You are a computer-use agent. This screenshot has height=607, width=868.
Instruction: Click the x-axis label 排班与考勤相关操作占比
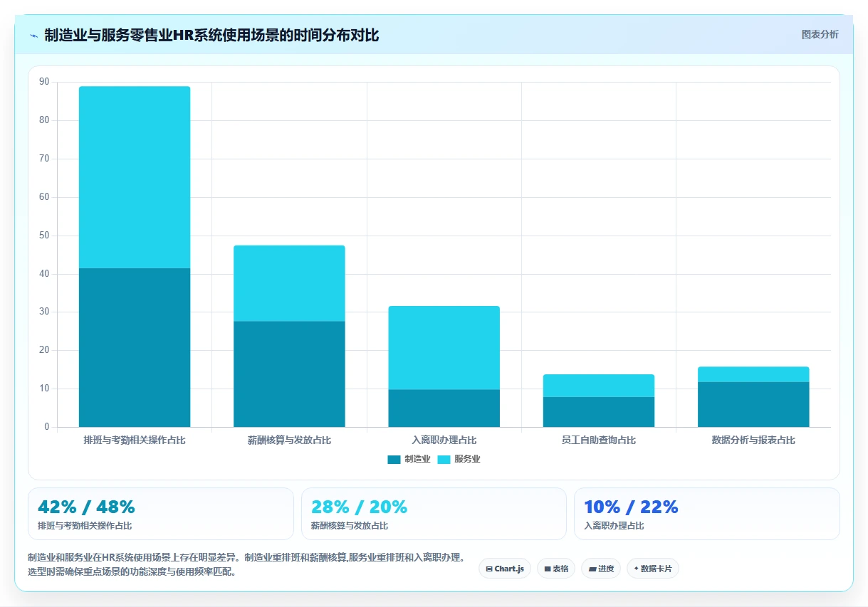click(x=135, y=440)
